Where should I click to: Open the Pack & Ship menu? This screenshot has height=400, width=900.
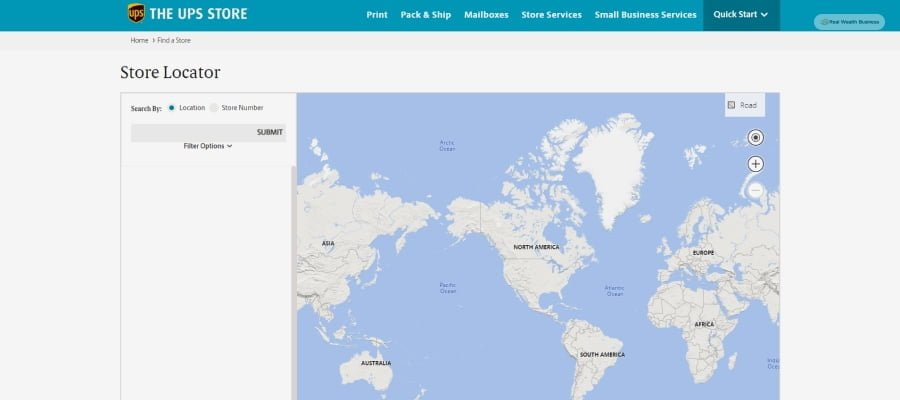[x=426, y=15]
